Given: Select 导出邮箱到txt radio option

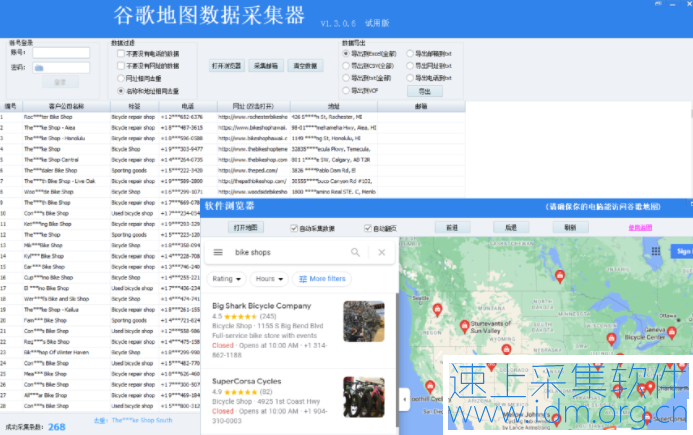Looking at the screenshot, I should coord(410,53).
